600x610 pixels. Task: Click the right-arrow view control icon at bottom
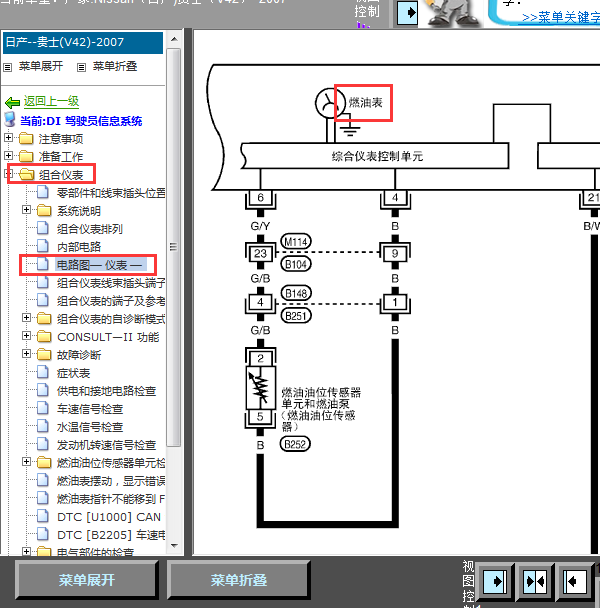495,580
